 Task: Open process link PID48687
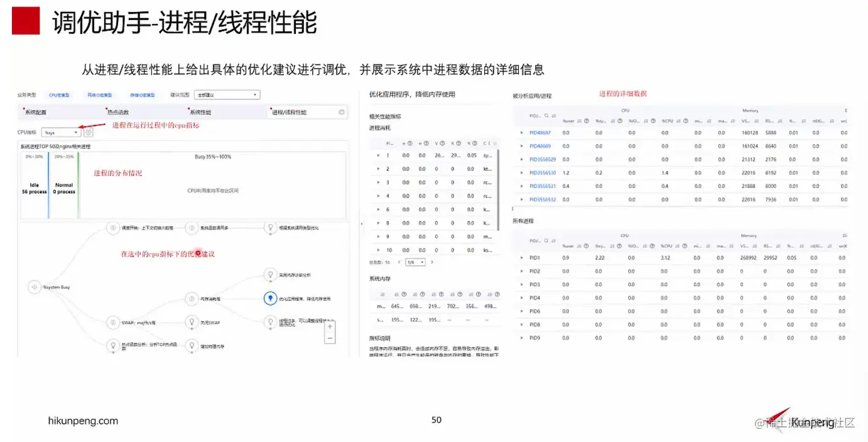point(540,133)
